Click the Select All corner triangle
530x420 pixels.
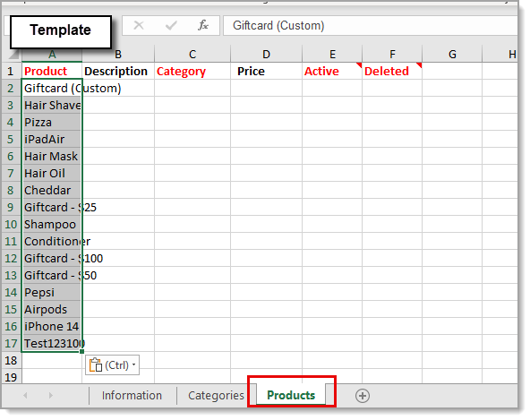coord(13,54)
